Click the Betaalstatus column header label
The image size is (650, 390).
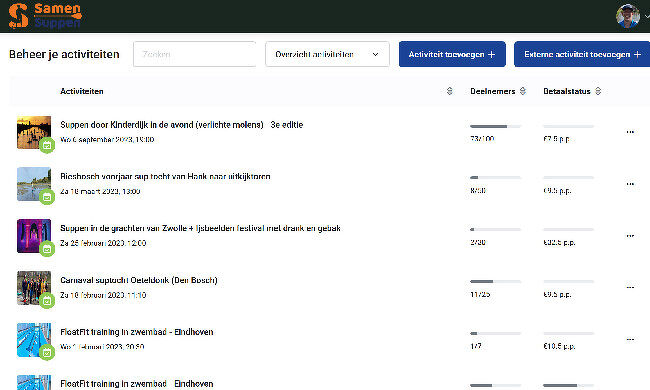(x=567, y=91)
